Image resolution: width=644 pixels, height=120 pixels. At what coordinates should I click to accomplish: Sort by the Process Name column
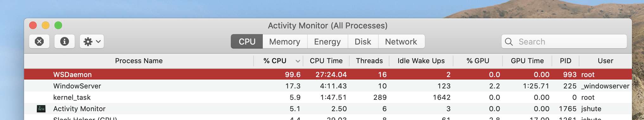(x=139, y=61)
